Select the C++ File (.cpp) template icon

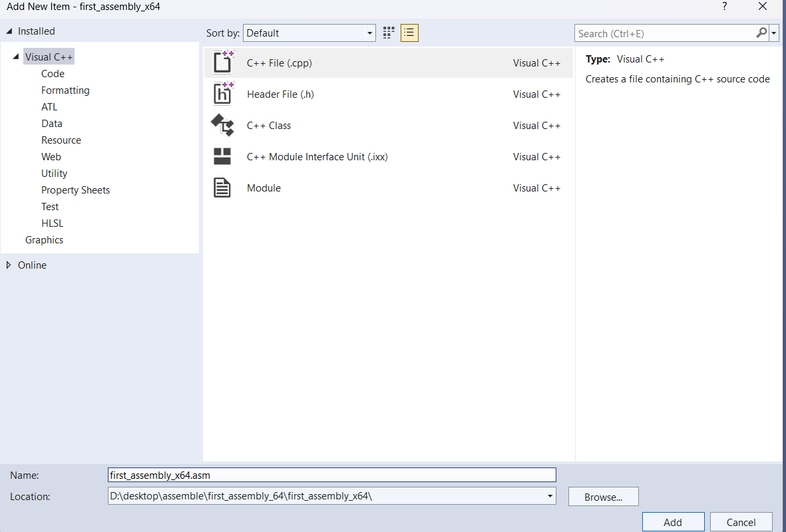[x=223, y=63]
